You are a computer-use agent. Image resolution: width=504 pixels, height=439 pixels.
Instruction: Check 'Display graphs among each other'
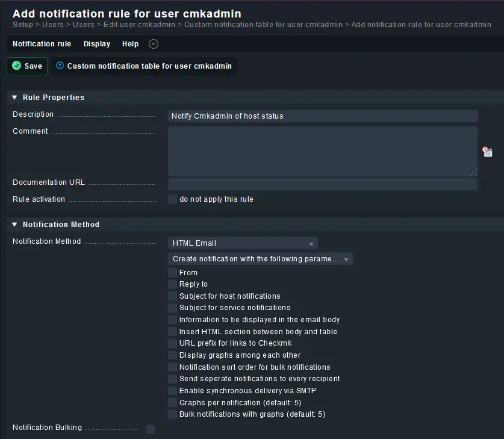point(172,355)
